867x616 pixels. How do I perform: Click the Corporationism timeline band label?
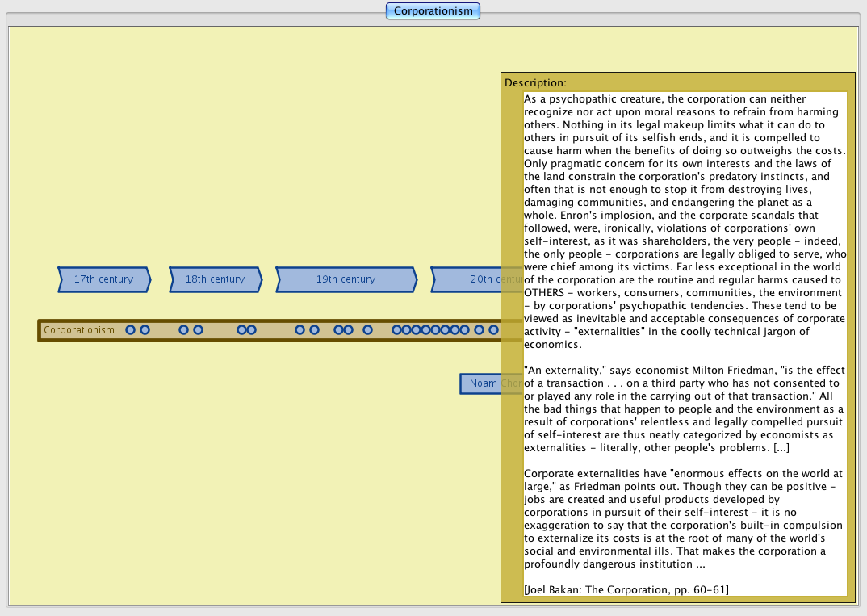point(79,330)
